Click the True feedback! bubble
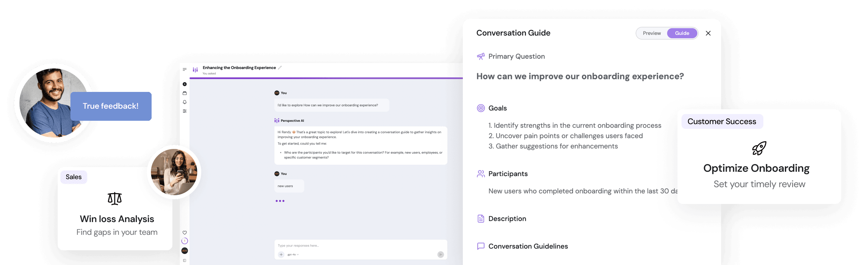The height and width of the screenshot is (265, 868). click(111, 106)
